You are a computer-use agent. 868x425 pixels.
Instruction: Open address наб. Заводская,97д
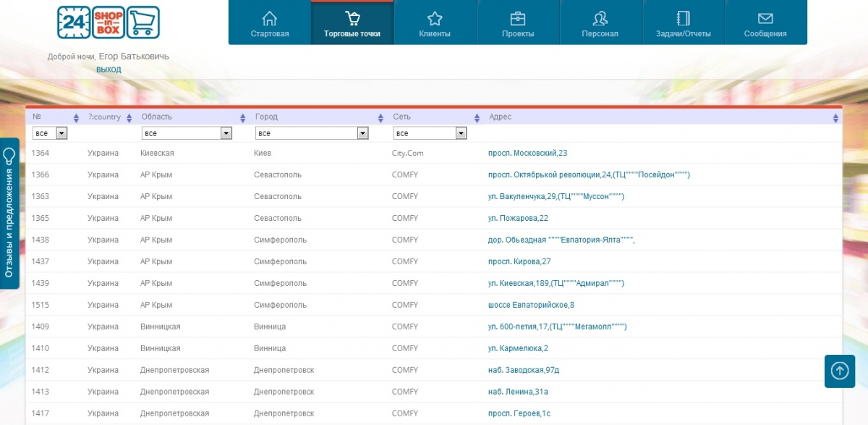524,371
